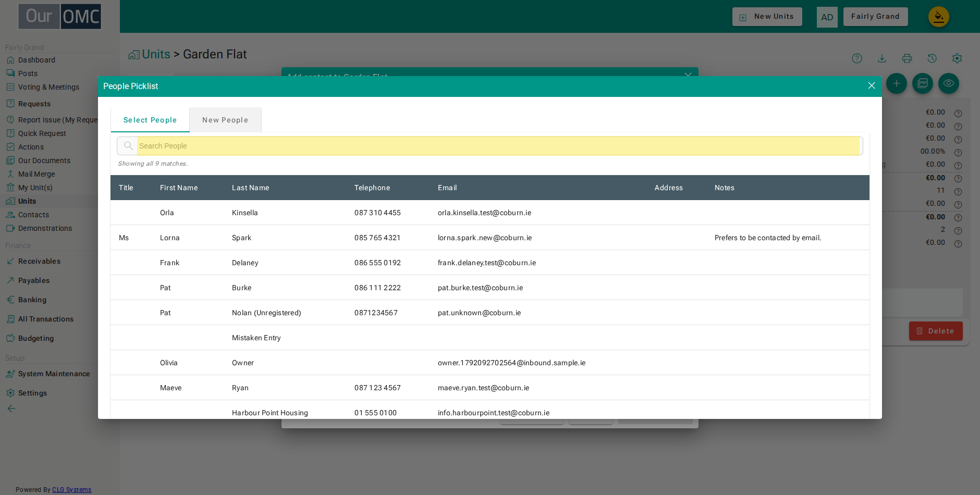Click the New Units button
Viewport: 980px width, 495px height.
coord(767,17)
